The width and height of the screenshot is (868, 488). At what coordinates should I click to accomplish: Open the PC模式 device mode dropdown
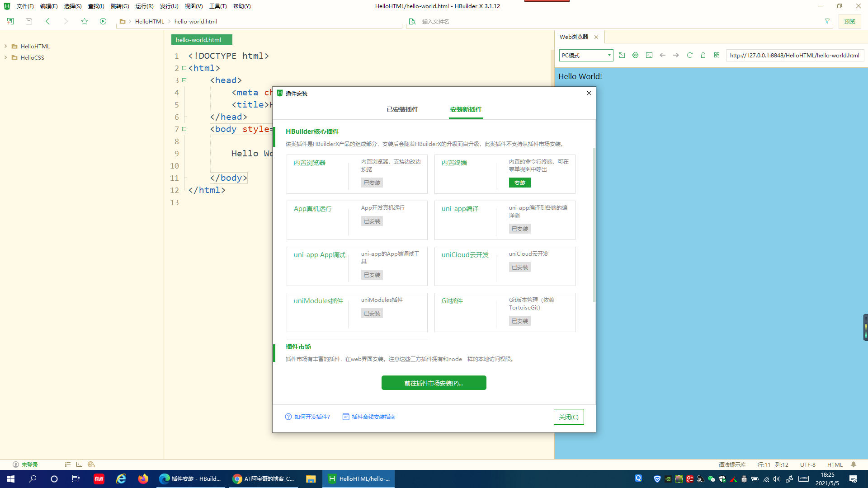586,55
